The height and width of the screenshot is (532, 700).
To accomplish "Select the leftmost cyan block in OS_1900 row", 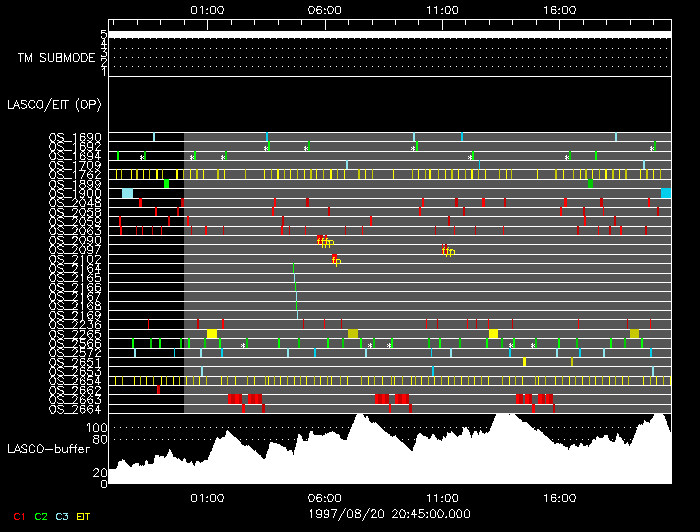I will pos(127,193).
